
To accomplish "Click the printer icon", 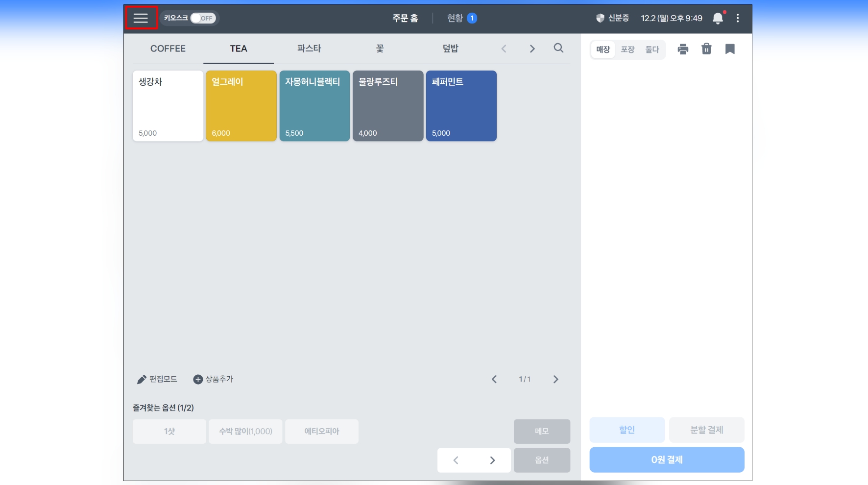I will point(683,49).
